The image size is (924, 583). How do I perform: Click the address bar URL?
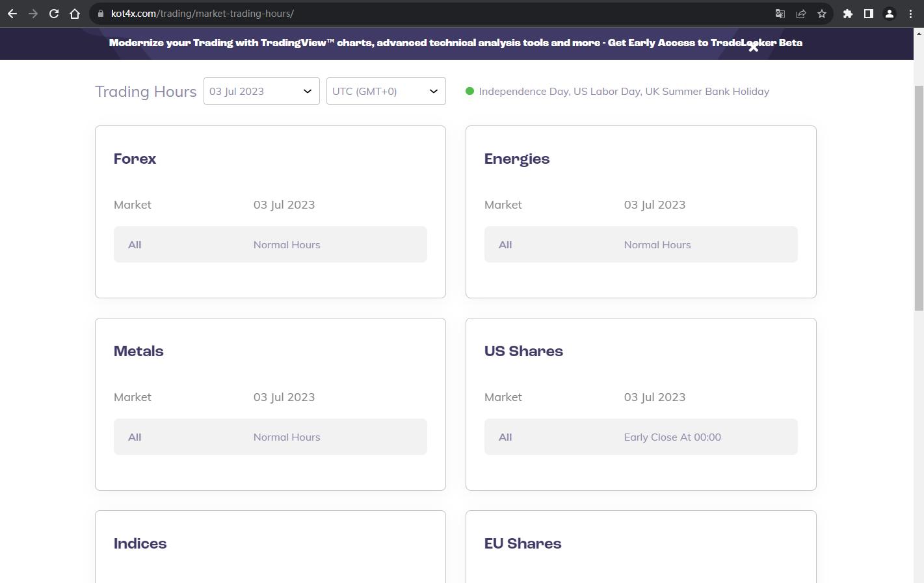click(202, 14)
